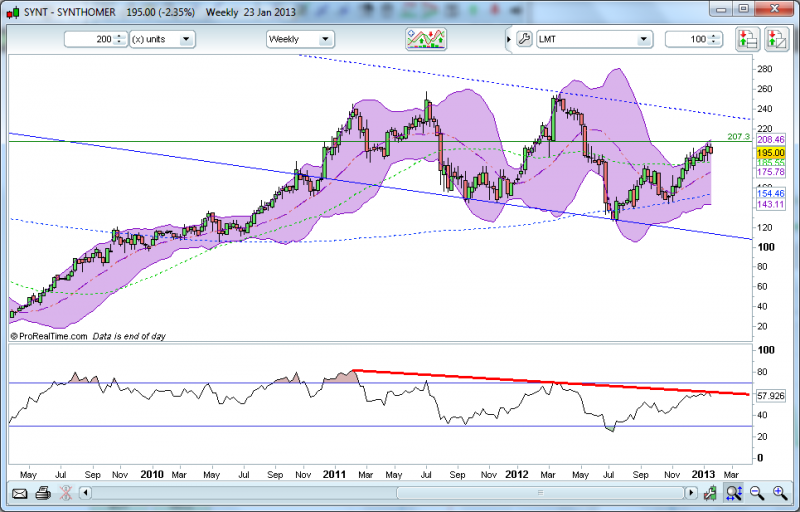
Task: Click the scissors icon in bottom toolbar
Action: (65, 493)
